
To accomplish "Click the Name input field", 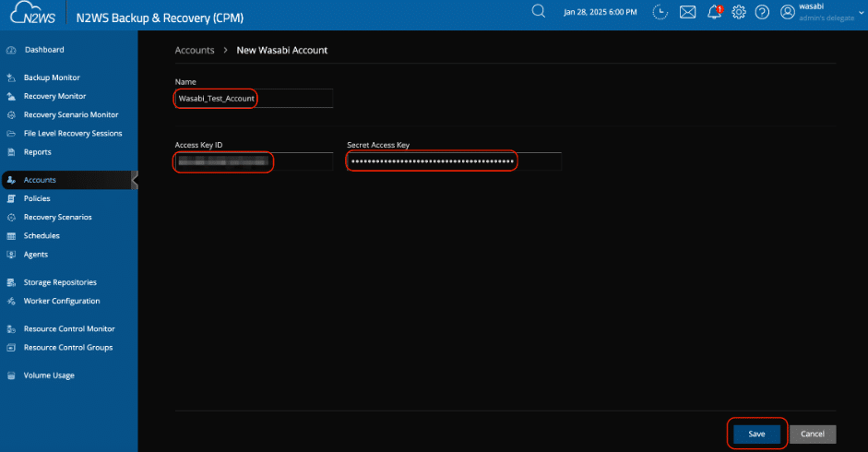I will coord(254,99).
